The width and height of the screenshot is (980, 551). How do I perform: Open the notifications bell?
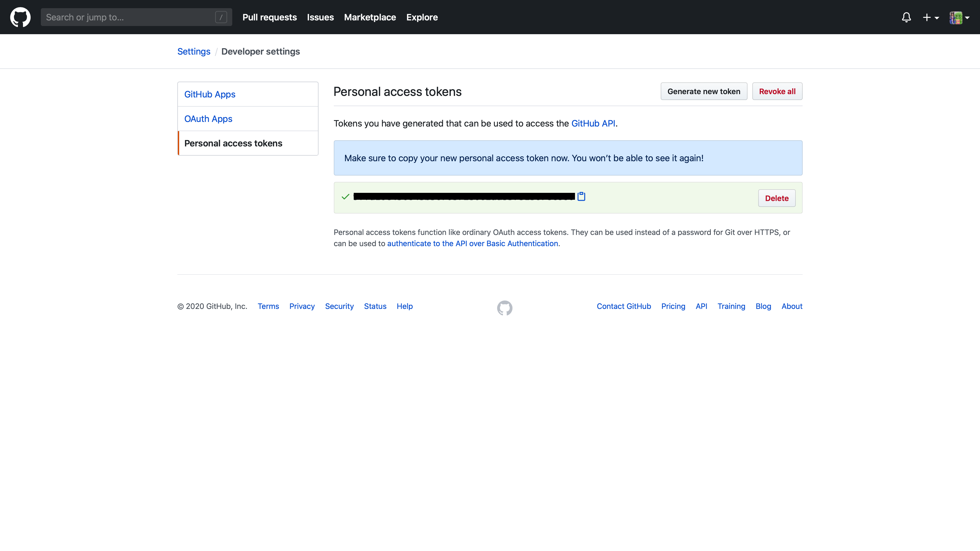pos(906,17)
